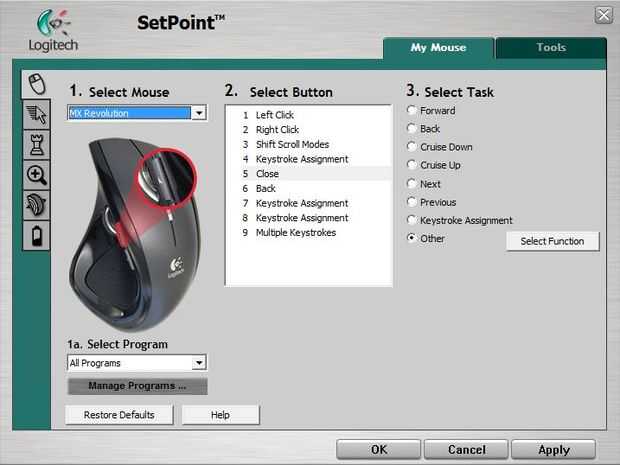Select button 6 Back in list
Viewport: 620px width, 465px height.
308,188
